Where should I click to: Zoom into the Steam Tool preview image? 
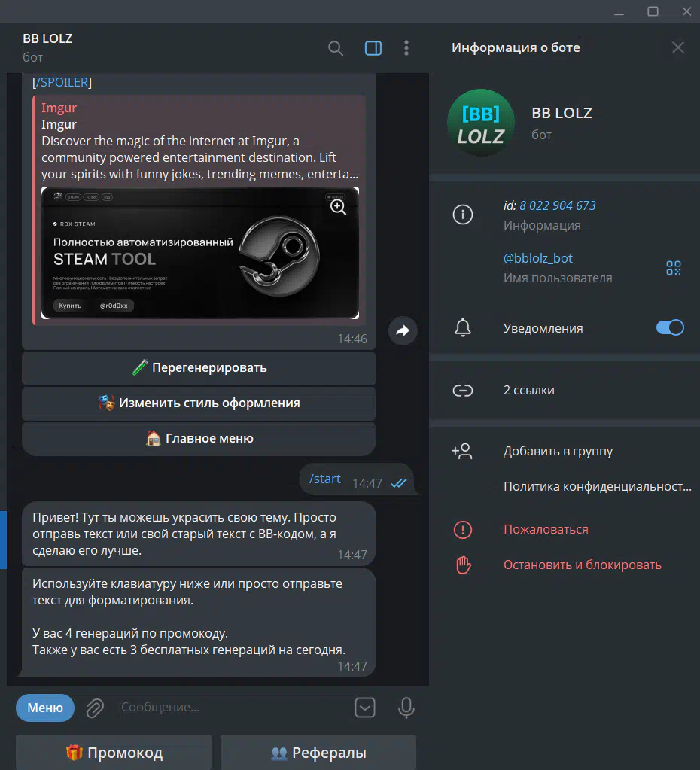click(x=338, y=207)
